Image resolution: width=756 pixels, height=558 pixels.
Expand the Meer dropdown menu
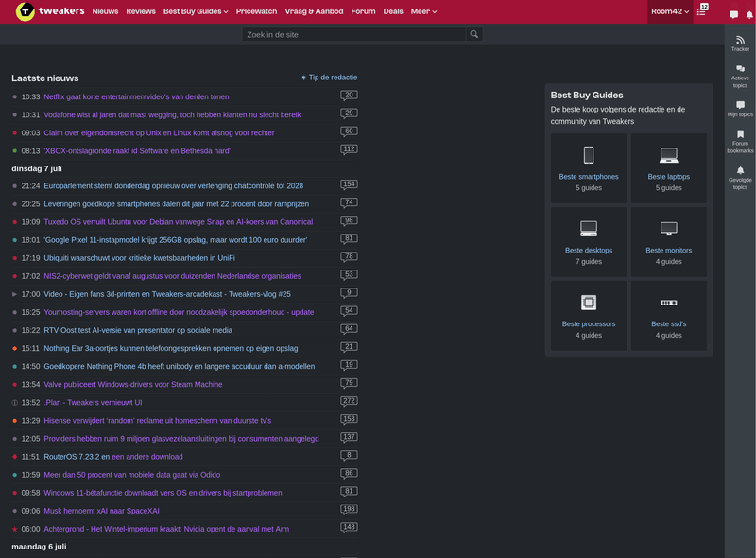click(x=423, y=11)
